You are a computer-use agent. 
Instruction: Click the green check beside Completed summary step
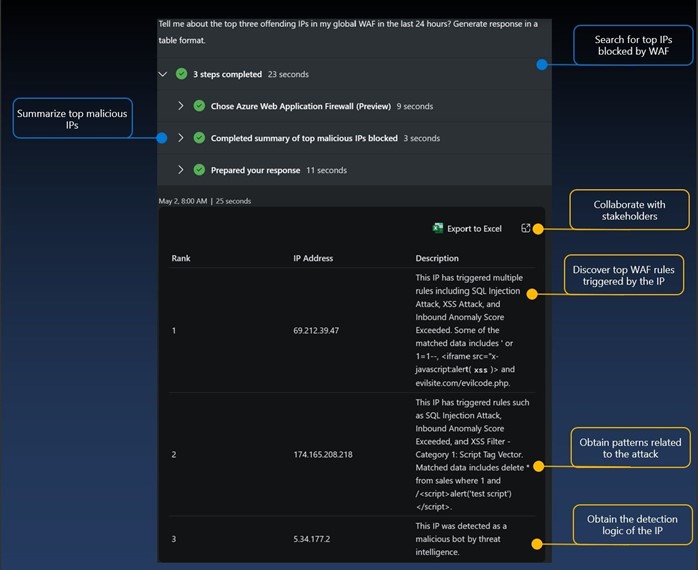coord(199,138)
